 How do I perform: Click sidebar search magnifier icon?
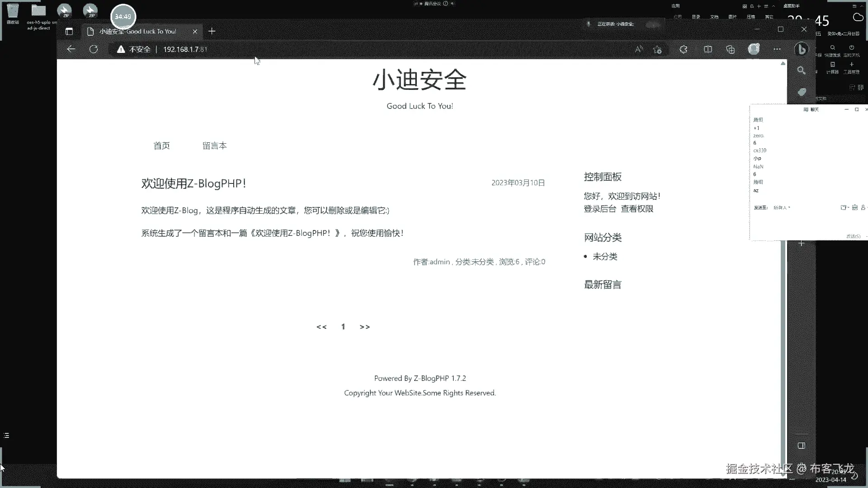[x=802, y=70]
